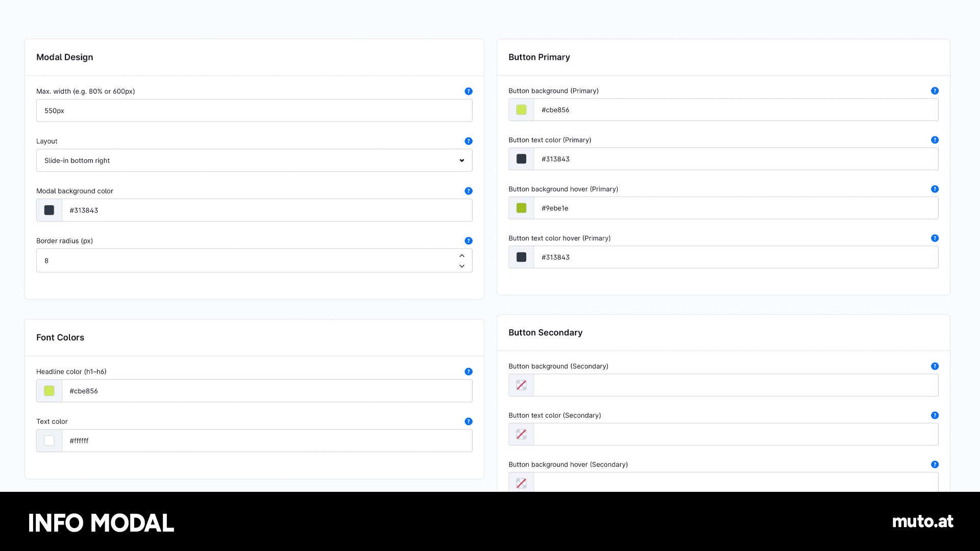Edit Modal background color hex value field

click(x=267, y=210)
